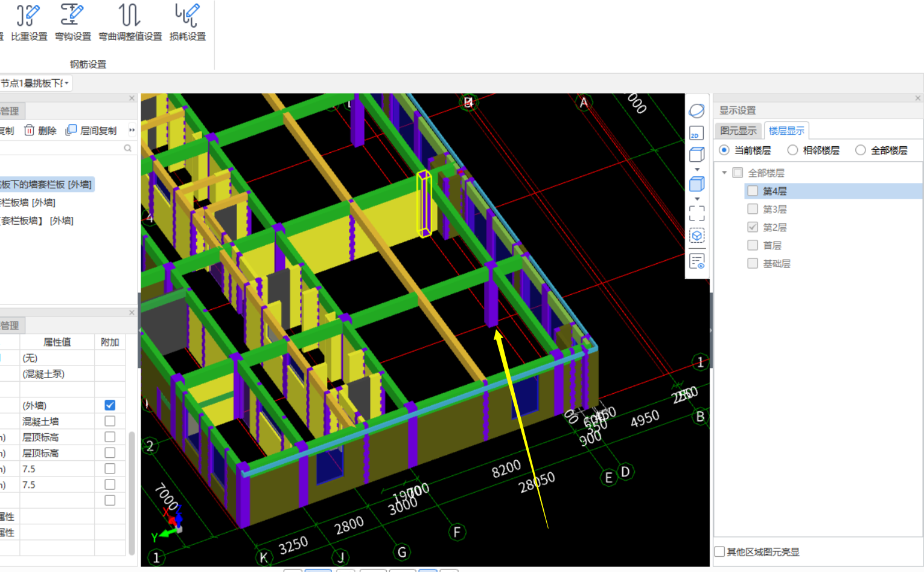Select the 全部楼层 radio button
Screen dimensions: 924x572
click(861, 150)
